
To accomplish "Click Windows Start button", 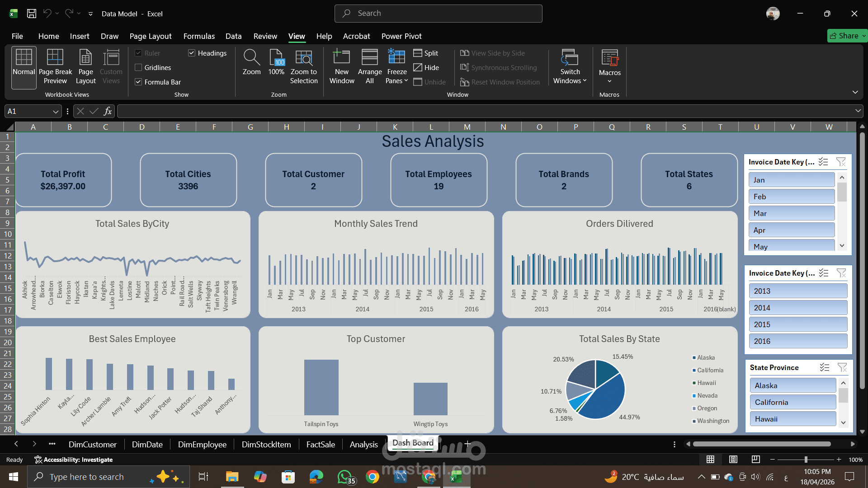I will [14, 477].
